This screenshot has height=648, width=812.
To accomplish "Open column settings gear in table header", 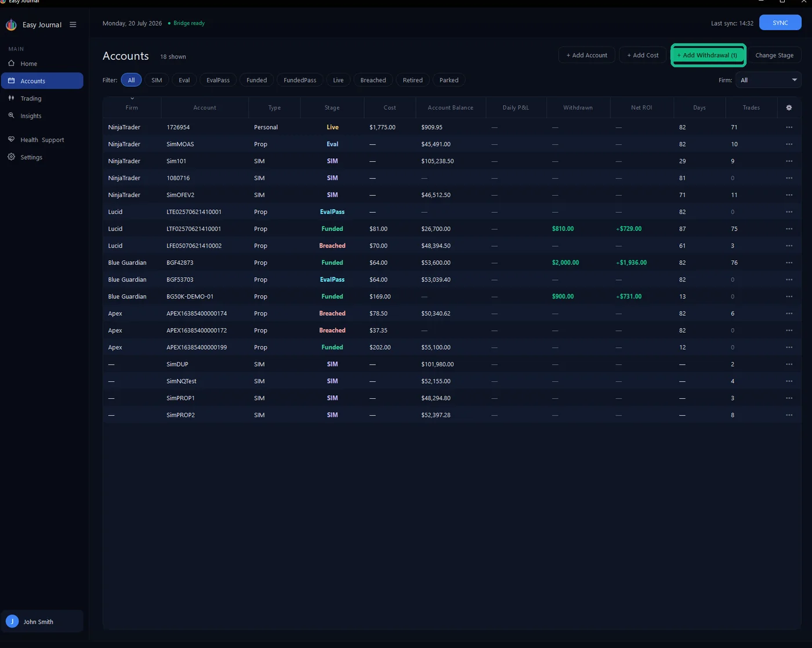I will point(789,108).
